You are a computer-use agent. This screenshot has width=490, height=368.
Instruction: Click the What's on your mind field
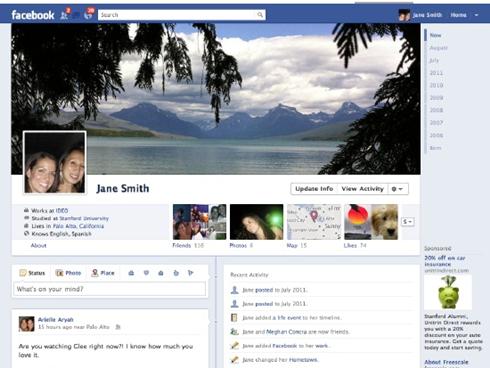pos(109,289)
